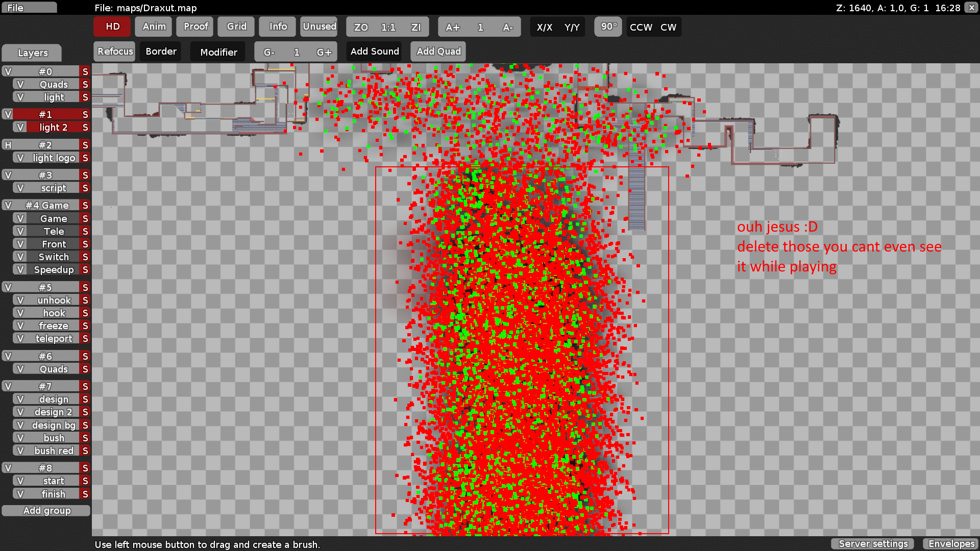Image resolution: width=980 pixels, height=551 pixels.
Task: Click the ZO zoom out button
Action: (360, 27)
